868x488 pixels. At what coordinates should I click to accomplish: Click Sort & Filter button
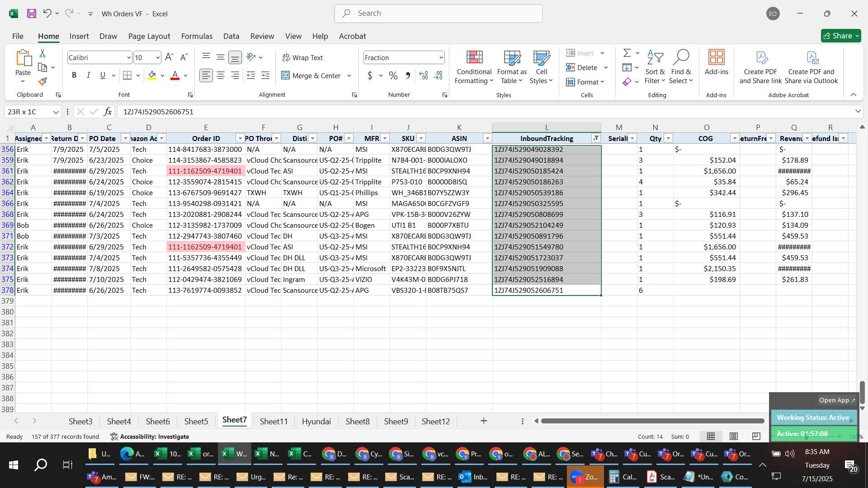(x=655, y=67)
